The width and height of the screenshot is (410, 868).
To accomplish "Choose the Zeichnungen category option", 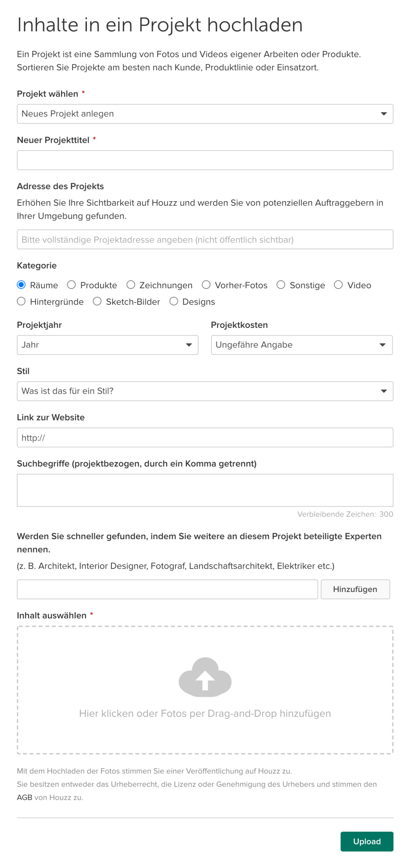I will click(131, 284).
